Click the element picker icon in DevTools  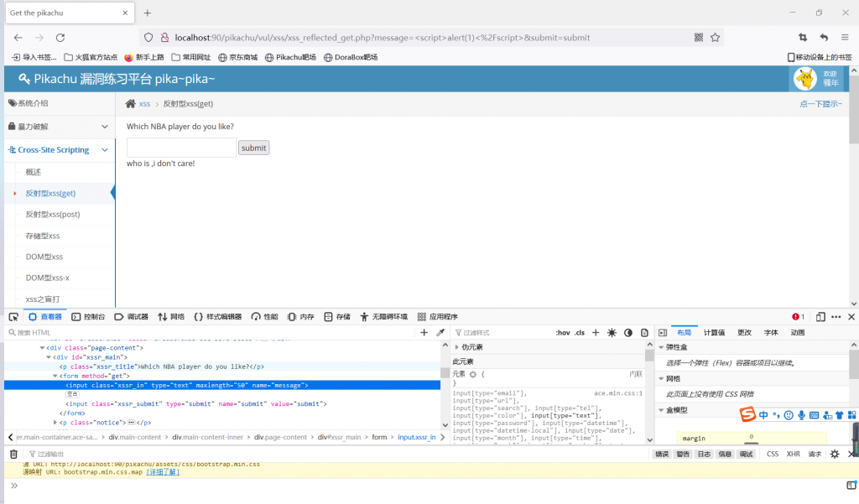coord(13,317)
